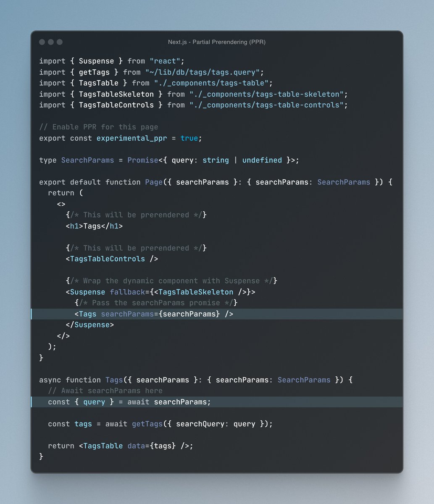Select "TagsTableControls" in its import statement
This screenshot has width=434, height=504.
pos(116,105)
